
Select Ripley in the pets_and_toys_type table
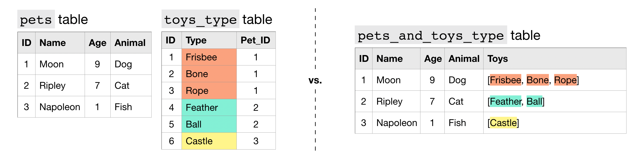[389, 101]
